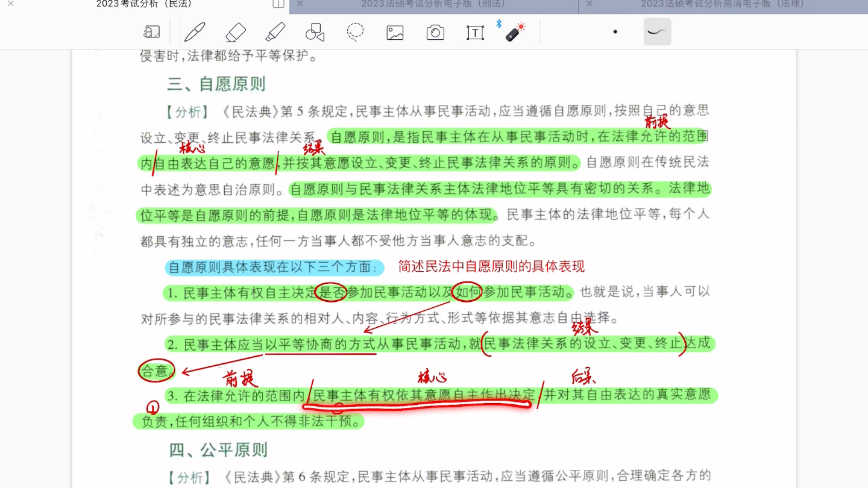This screenshot has height=488, width=868.
Task: Click the underlined phrase 以平等协商的方式
Action: 321,345
